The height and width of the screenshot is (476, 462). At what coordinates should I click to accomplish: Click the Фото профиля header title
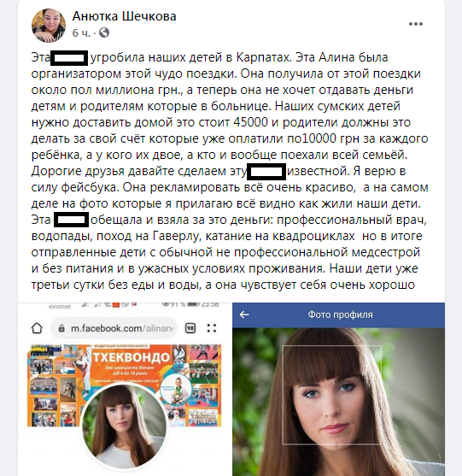(x=340, y=314)
